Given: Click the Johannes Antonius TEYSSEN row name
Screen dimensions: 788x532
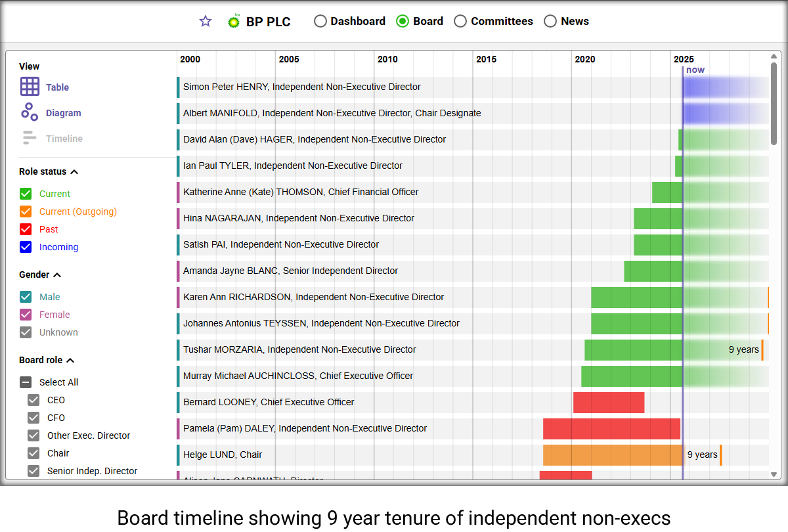Looking at the screenshot, I should click(x=321, y=323).
